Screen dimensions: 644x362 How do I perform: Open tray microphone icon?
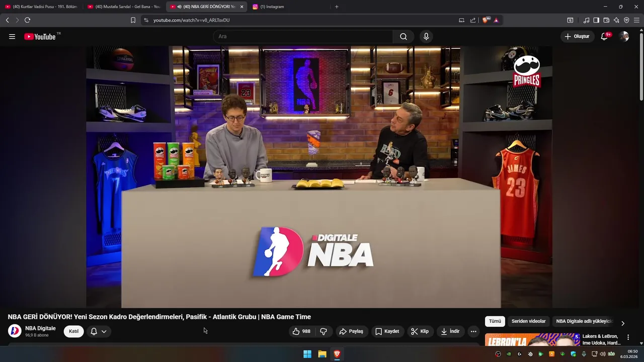584,354
